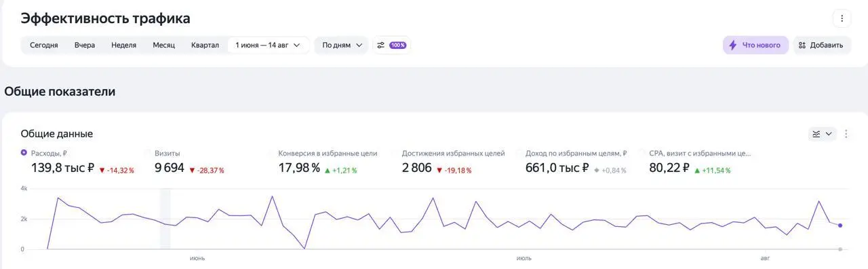868x269 pixels.
Task: Click the 80,22 ₽ CPA value
Action: coord(669,168)
